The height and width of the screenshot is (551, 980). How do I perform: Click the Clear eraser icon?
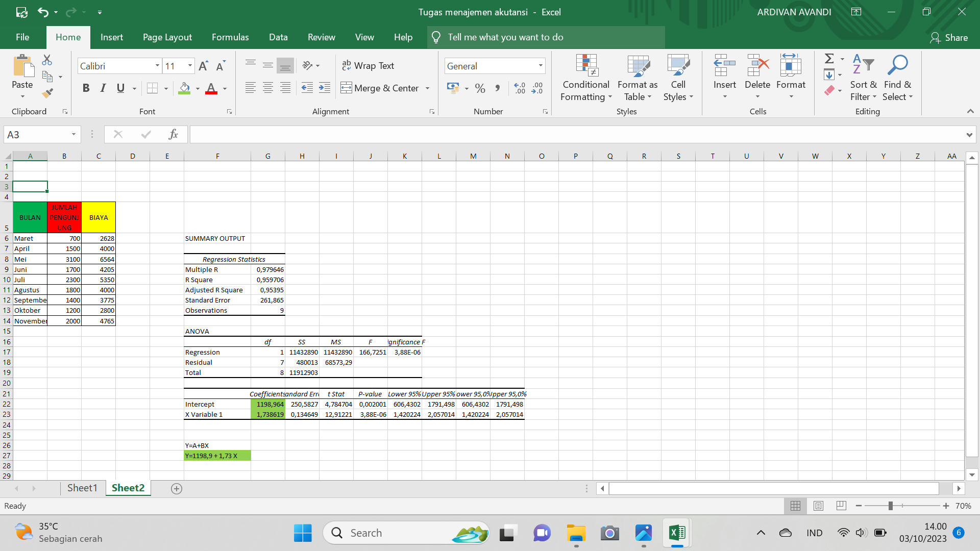829,91
